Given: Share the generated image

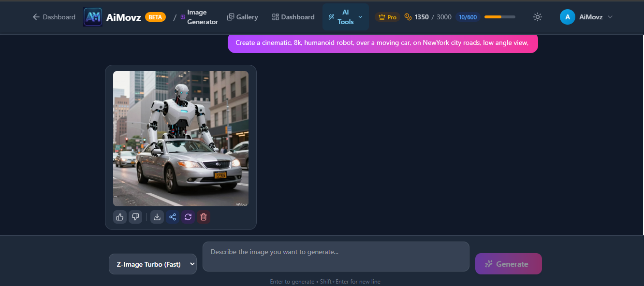Looking at the screenshot, I should 172,217.
